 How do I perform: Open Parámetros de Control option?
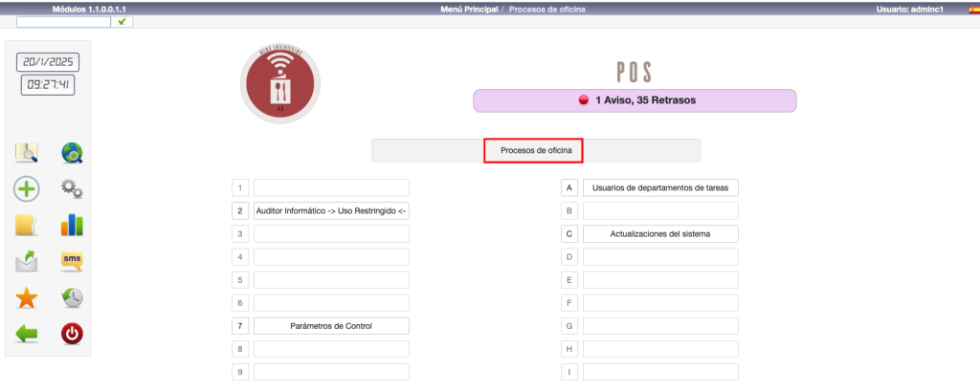point(331,326)
